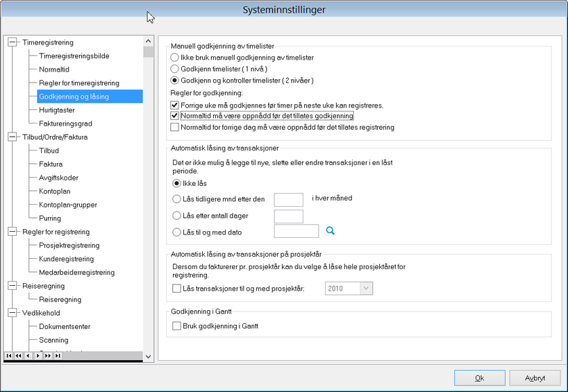Screen dimensions: 568x392
Task: Collapse the Vedlikehold tree node
Action: 12,313
